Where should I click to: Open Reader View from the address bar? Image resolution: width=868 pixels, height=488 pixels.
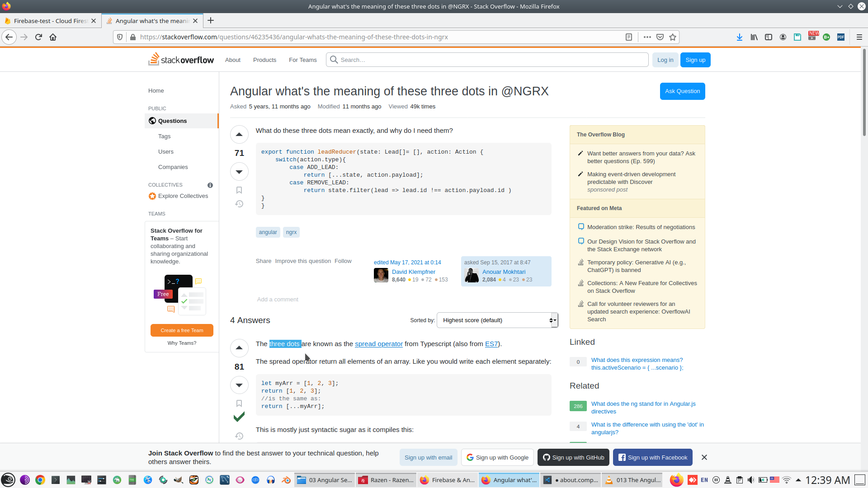tap(629, 37)
